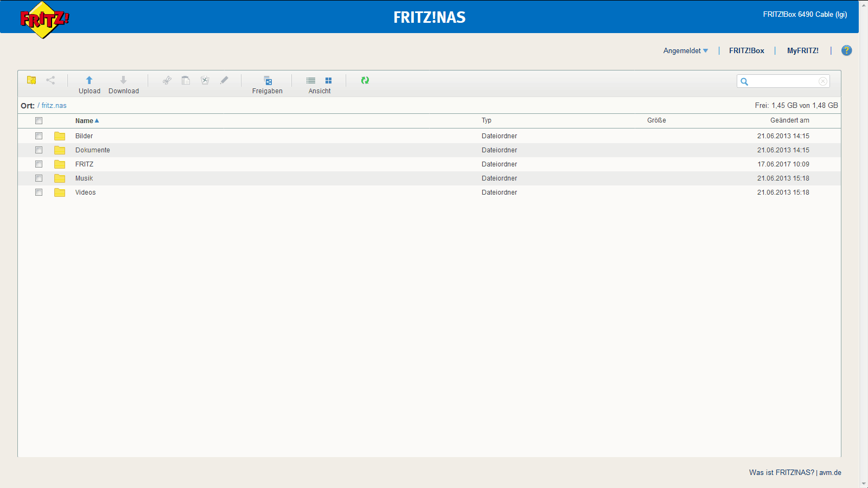
Task: Switch to tile grid view icon
Action: tap(328, 80)
